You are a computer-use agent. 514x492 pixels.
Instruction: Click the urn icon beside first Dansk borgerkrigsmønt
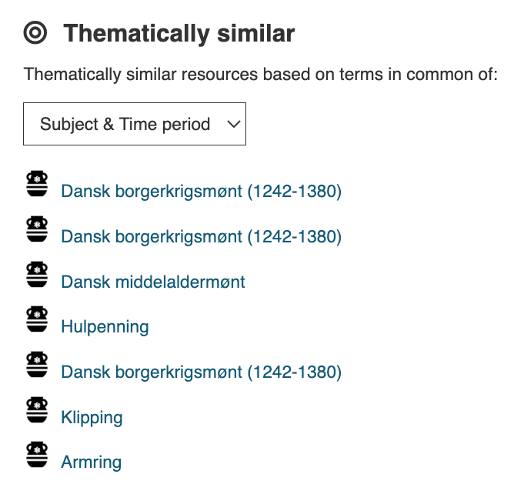tap(37, 183)
